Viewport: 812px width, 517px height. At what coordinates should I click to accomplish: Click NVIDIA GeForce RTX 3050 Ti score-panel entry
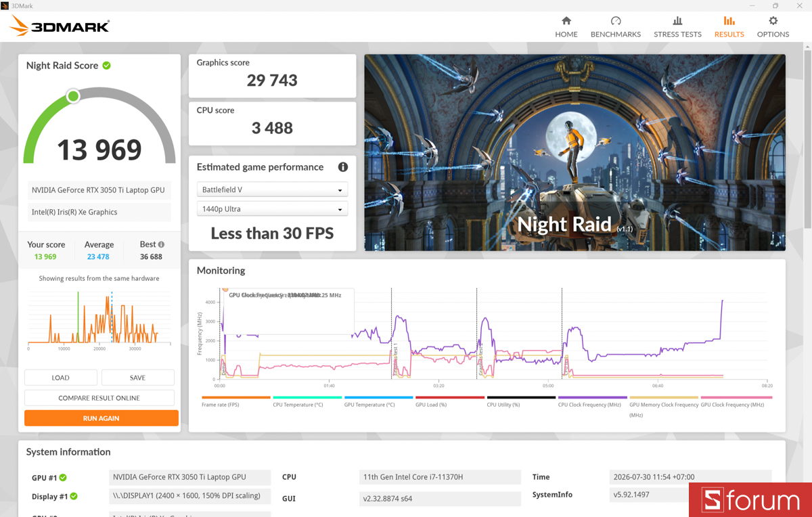[x=99, y=190]
